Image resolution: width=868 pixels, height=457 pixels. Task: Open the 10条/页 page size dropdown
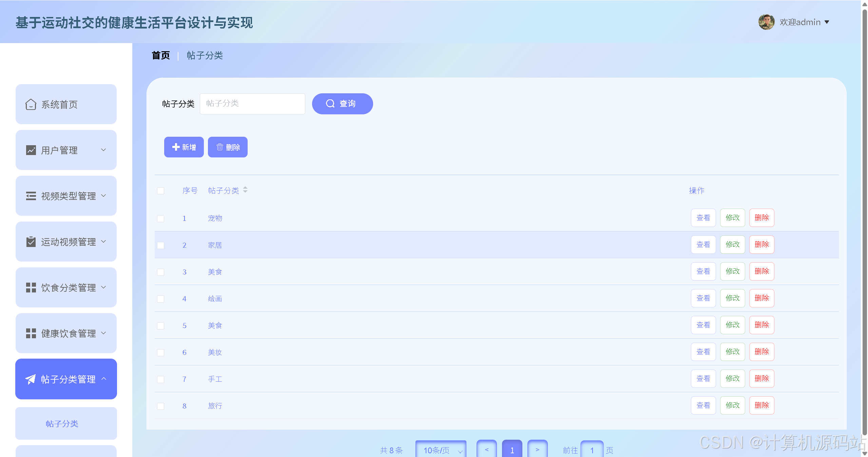(441, 450)
